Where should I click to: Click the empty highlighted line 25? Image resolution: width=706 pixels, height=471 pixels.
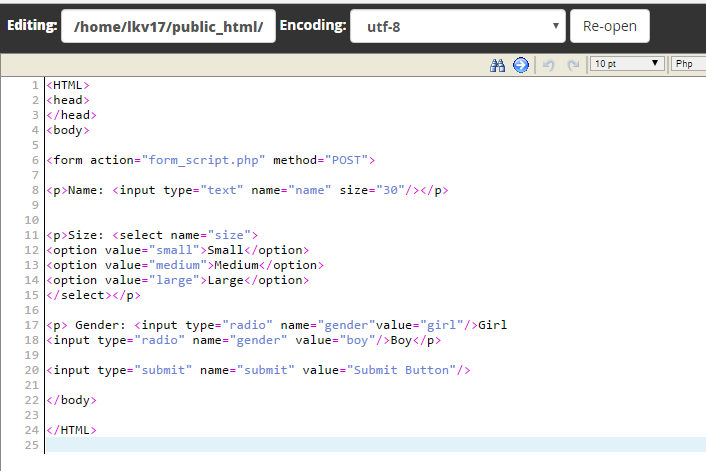click(x=376, y=445)
